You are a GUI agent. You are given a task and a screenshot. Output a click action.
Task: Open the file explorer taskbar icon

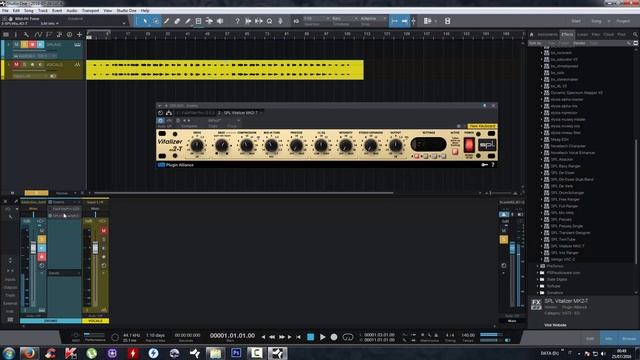215,353
